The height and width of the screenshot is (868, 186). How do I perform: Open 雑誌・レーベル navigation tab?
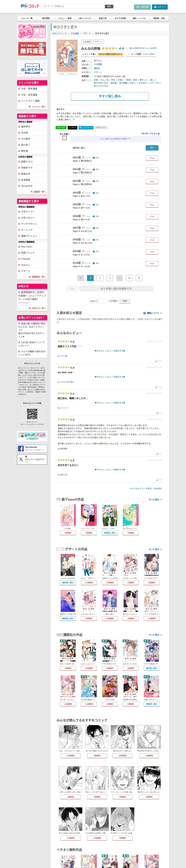(x=139, y=18)
